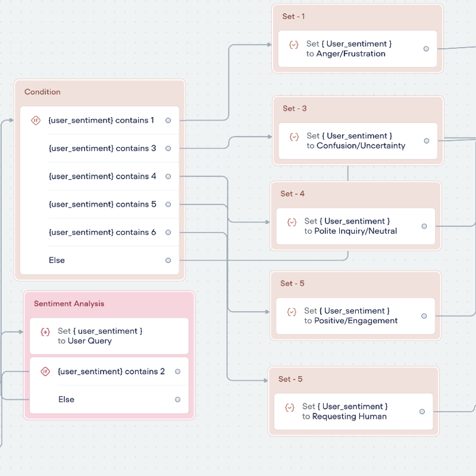Select the "Set - 3" block header

tap(295, 108)
